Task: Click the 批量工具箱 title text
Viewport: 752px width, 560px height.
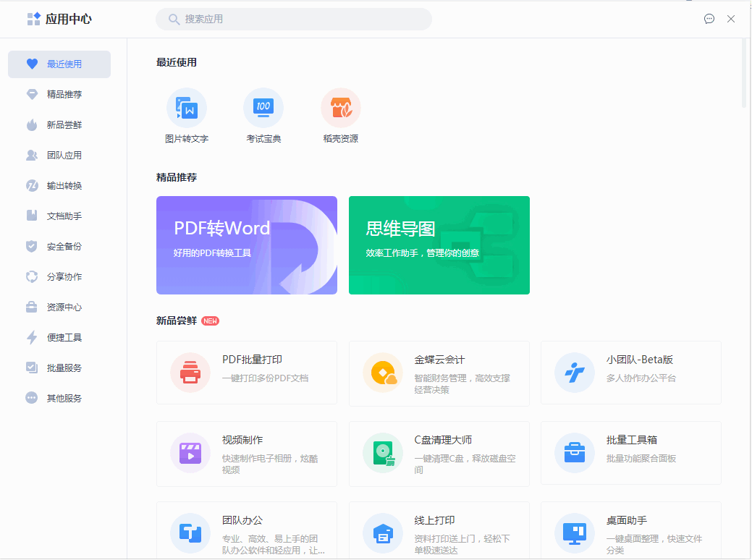Action: (x=631, y=440)
